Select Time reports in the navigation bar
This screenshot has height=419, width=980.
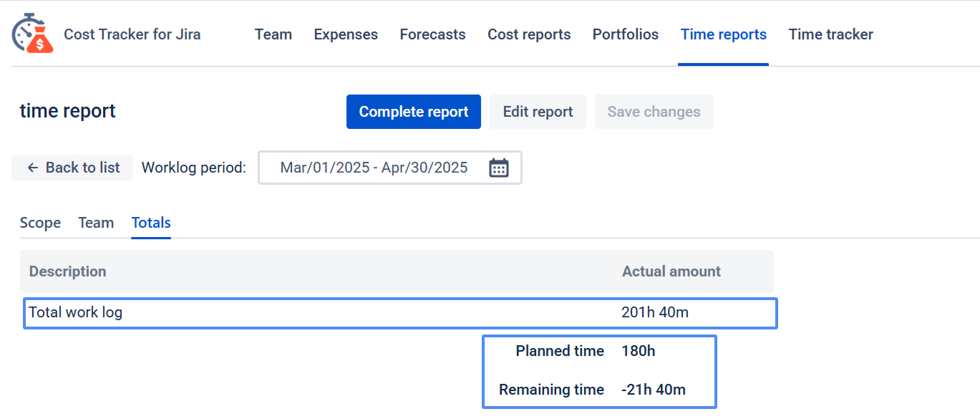723,34
